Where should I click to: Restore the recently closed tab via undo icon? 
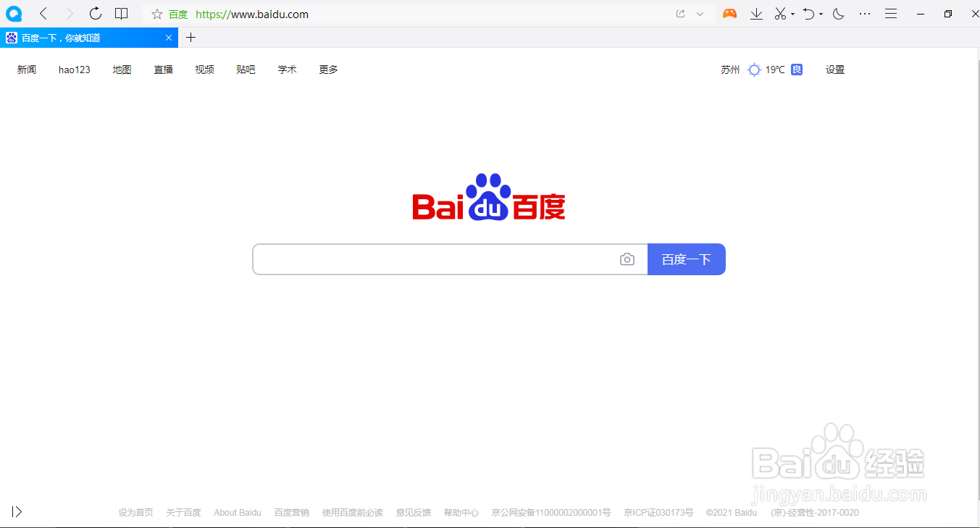pos(808,14)
